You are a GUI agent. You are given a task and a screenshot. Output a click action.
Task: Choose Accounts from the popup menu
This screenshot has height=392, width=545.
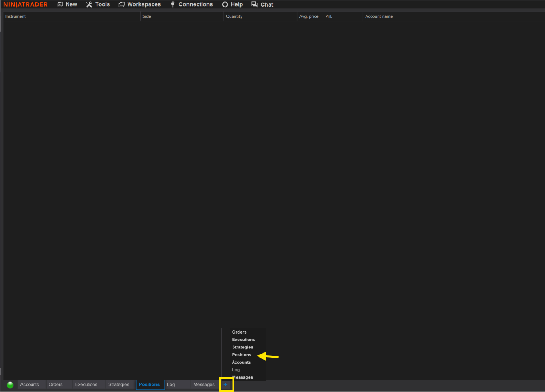pos(244,362)
